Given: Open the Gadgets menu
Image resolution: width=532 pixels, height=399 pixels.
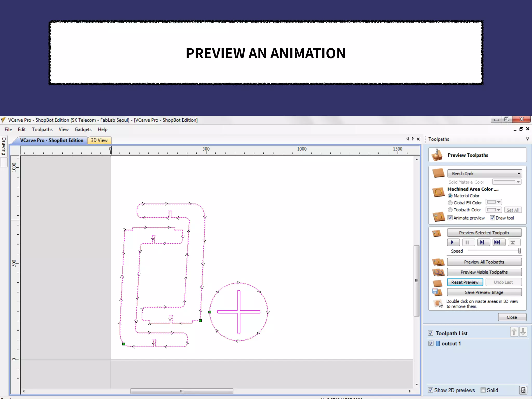Looking at the screenshot, I should pyautogui.click(x=83, y=129).
